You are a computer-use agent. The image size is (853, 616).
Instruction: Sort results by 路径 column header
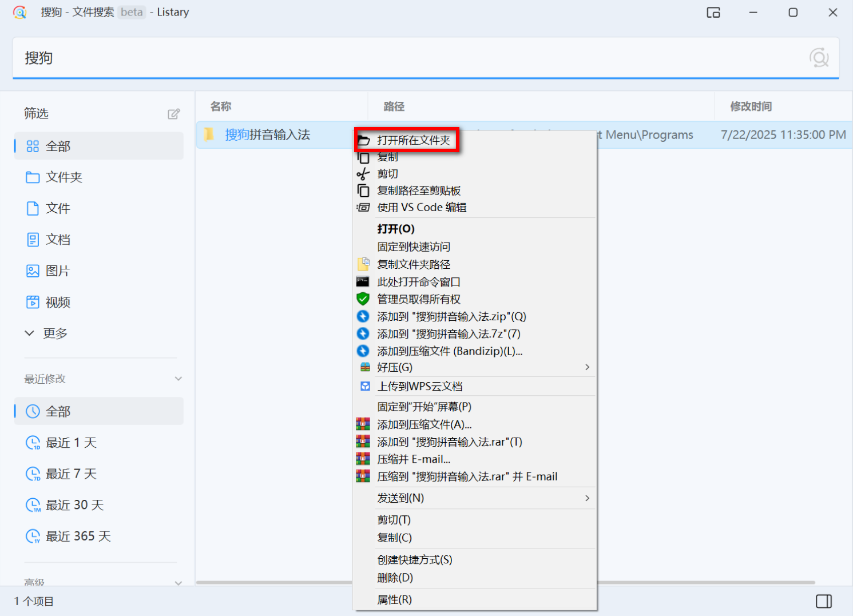click(x=394, y=106)
